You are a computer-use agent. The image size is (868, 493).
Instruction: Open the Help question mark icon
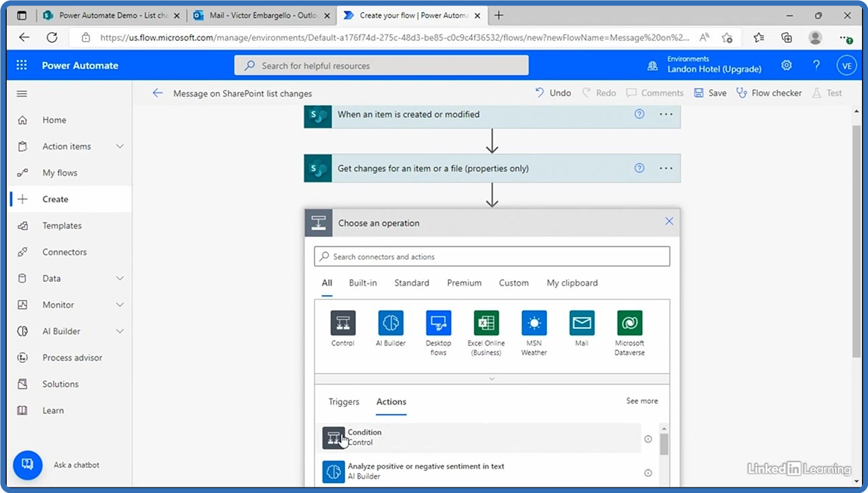point(816,65)
